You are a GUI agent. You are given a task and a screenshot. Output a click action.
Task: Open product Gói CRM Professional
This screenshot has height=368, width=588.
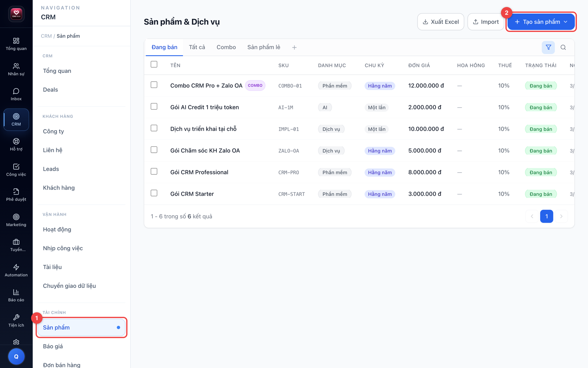point(199,172)
